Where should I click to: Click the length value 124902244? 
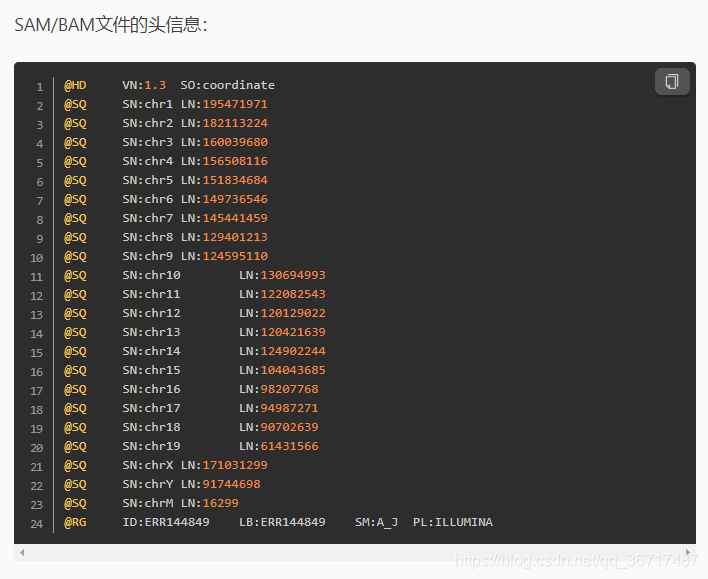[x=293, y=351]
